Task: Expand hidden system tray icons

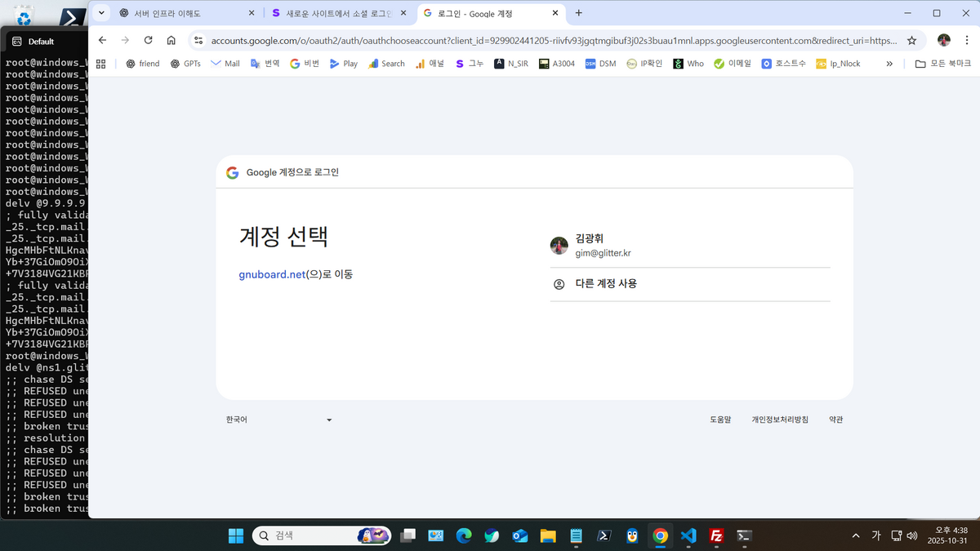Action: point(855,535)
